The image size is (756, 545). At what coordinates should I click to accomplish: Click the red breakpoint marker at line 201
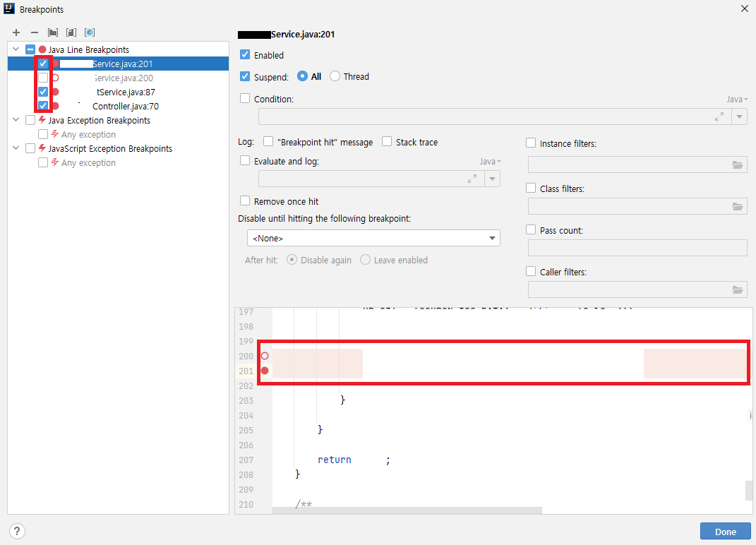tap(265, 371)
